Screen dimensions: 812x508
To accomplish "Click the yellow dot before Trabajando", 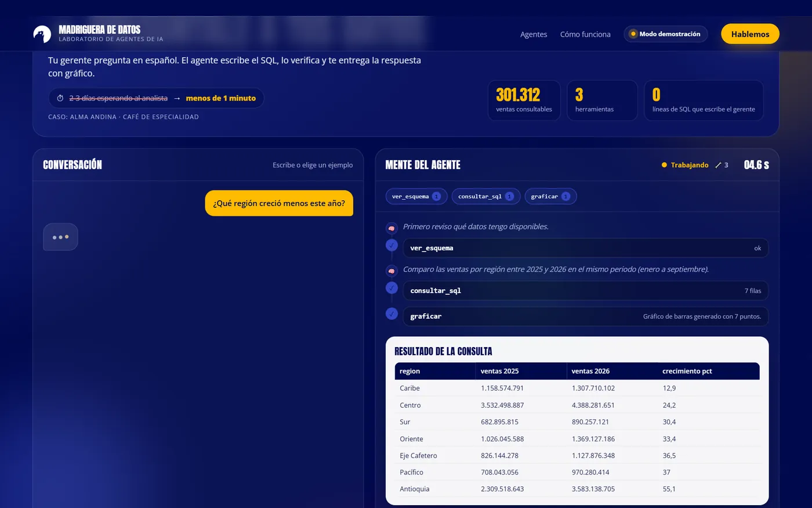I will (x=664, y=165).
